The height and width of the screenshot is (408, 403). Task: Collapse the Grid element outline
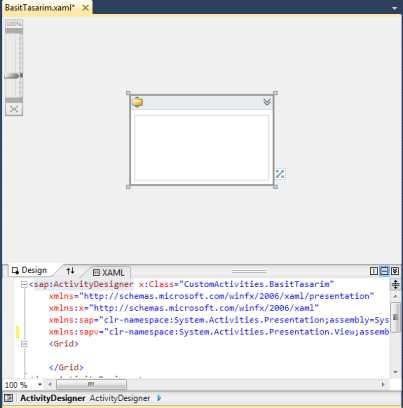(x=24, y=344)
